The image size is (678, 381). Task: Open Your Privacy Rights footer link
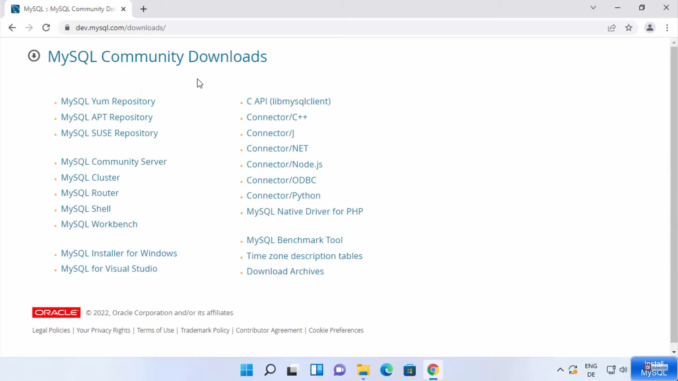click(x=103, y=330)
